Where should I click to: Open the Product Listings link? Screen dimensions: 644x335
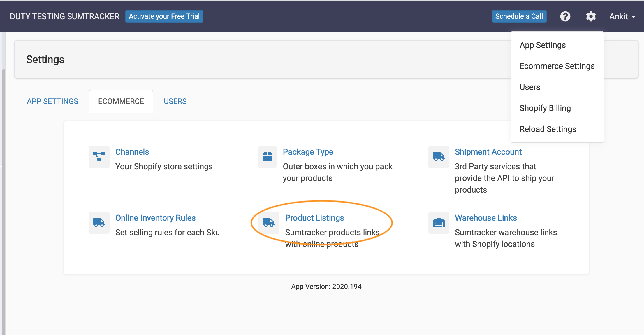click(314, 218)
